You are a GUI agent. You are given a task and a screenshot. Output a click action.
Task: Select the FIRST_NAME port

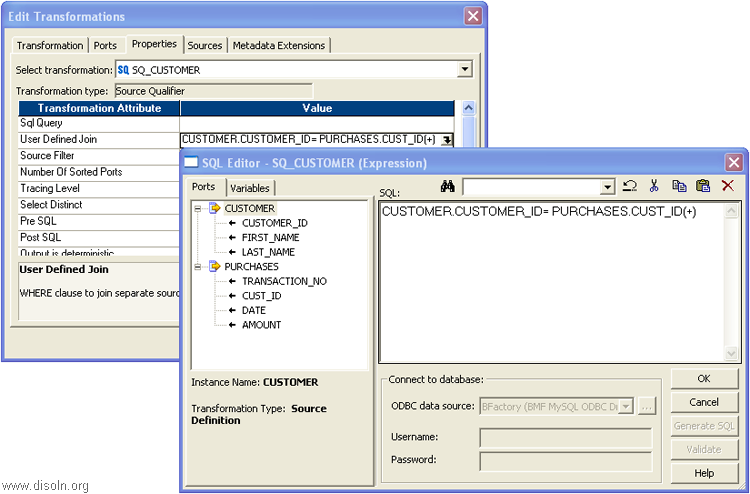(270, 237)
